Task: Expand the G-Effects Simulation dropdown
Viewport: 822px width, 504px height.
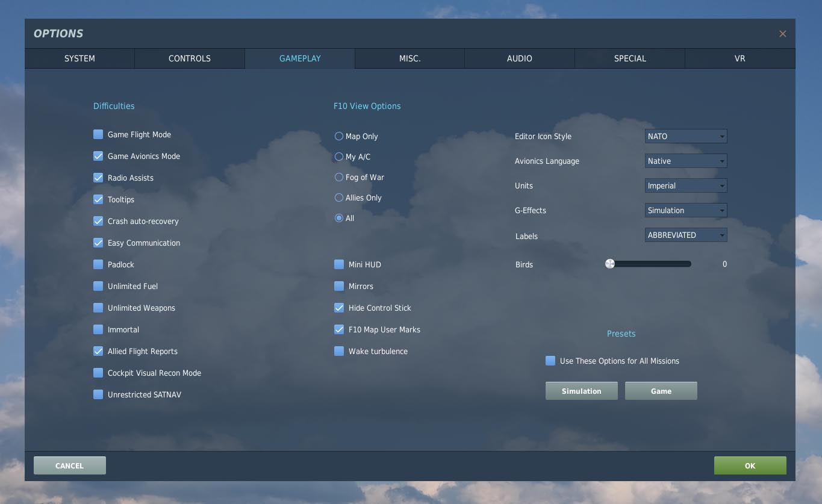Action: point(686,210)
